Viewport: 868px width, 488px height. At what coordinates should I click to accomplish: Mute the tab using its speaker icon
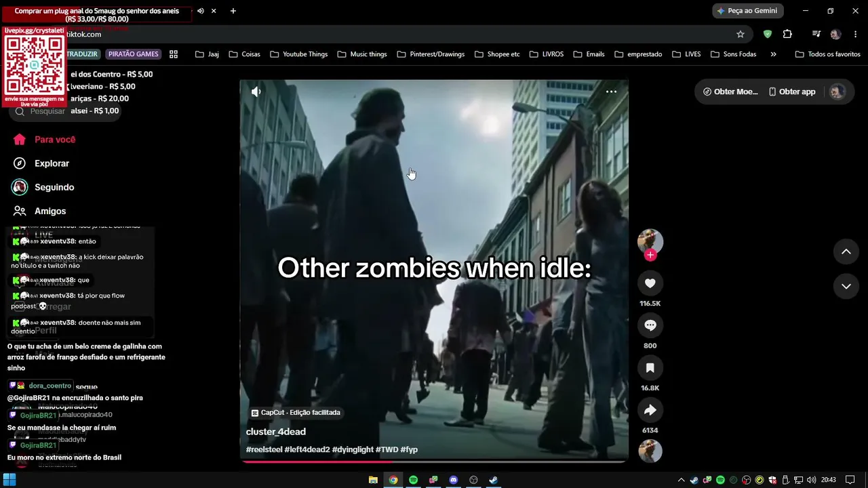200,11
